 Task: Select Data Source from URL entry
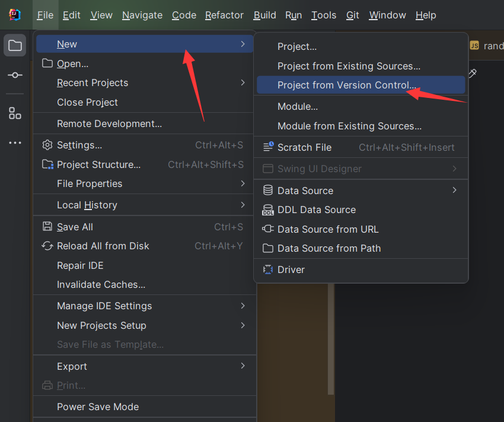361,229
